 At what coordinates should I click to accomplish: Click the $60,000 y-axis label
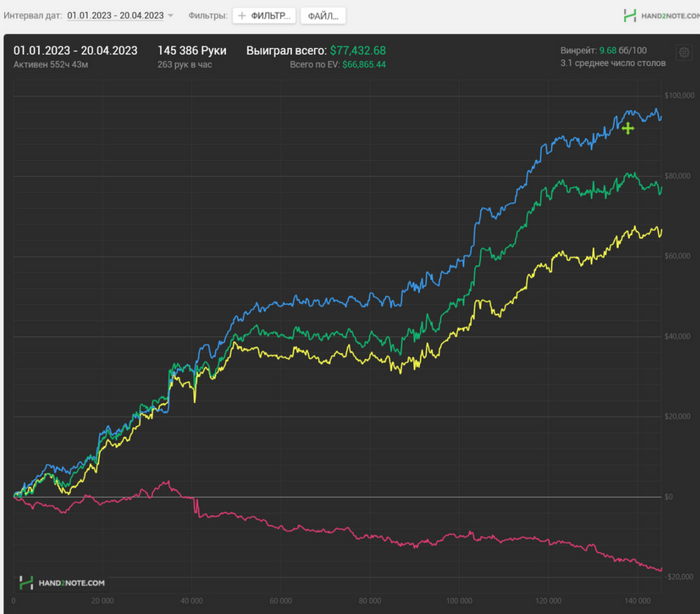pos(678,256)
